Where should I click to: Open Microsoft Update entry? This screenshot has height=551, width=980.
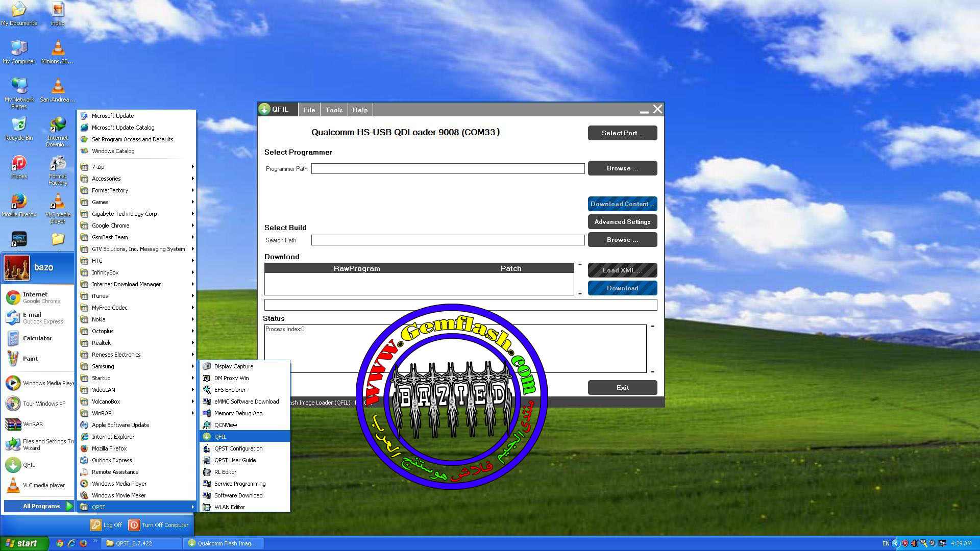coord(137,116)
